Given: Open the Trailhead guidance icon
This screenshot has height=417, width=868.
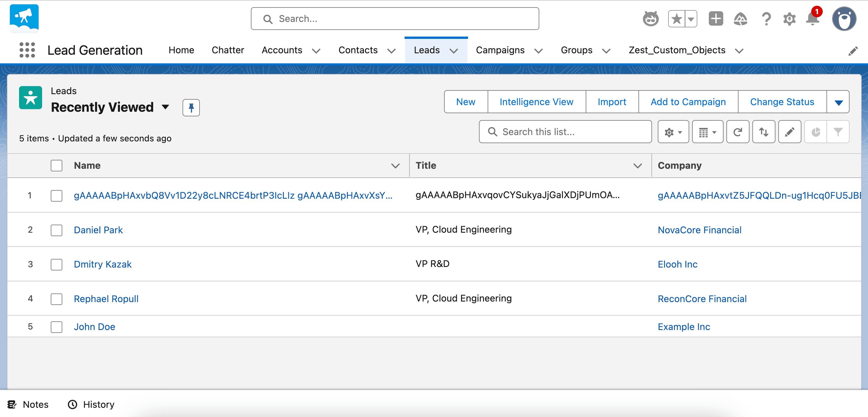Looking at the screenshot, I should click(x=740, y=19).
